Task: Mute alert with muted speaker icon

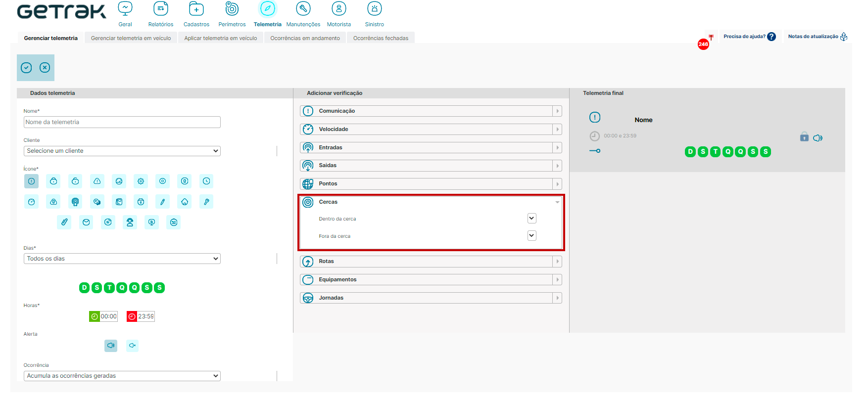Action: click(132, 346)
